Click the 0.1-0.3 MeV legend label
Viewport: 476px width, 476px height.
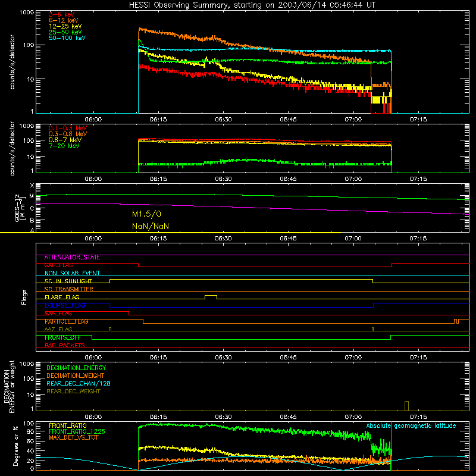tap(68, 128)
